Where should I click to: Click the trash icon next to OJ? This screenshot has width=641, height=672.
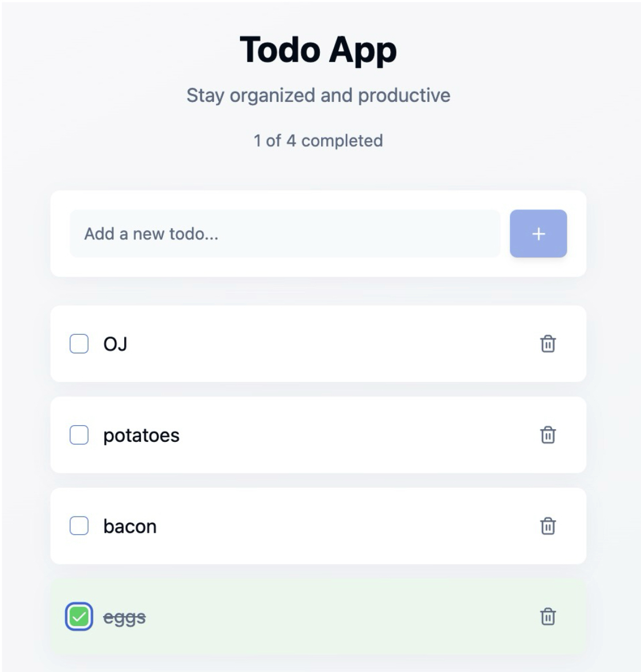coord(547,345)
